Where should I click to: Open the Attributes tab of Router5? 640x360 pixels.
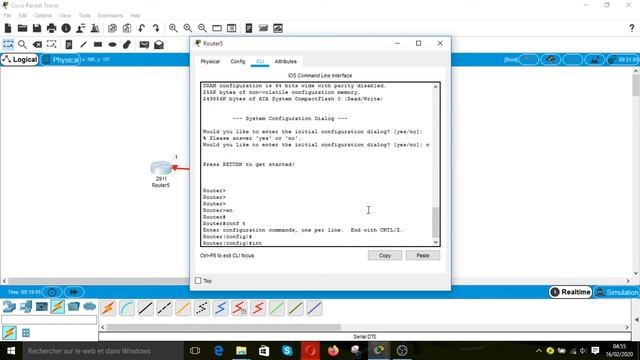pyautogui.click(x=286, y=62)
